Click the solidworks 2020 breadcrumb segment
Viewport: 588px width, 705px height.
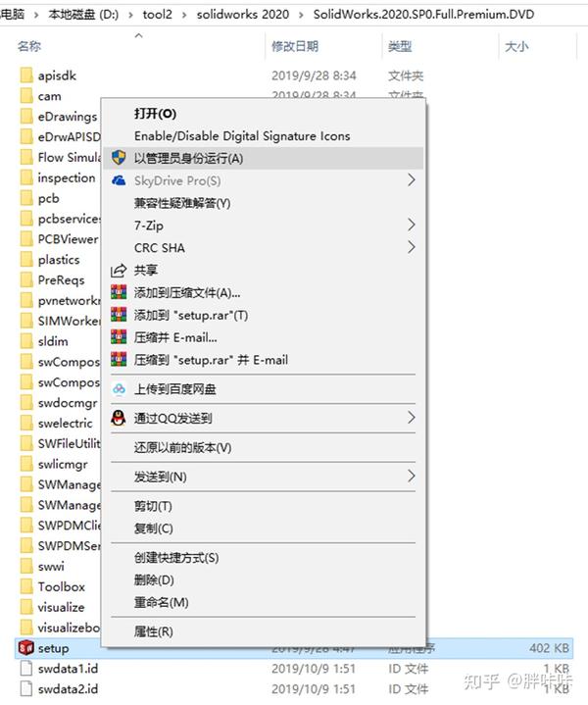pyautogui.click(x=243, y=15)
